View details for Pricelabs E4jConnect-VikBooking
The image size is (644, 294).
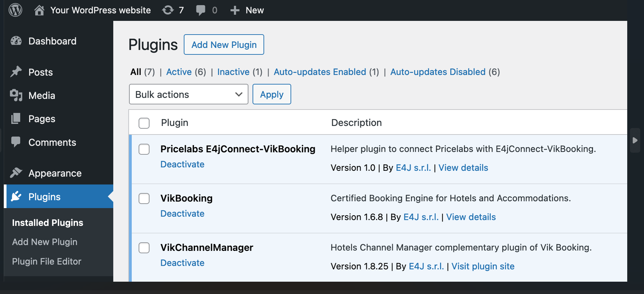pos(463,168)
